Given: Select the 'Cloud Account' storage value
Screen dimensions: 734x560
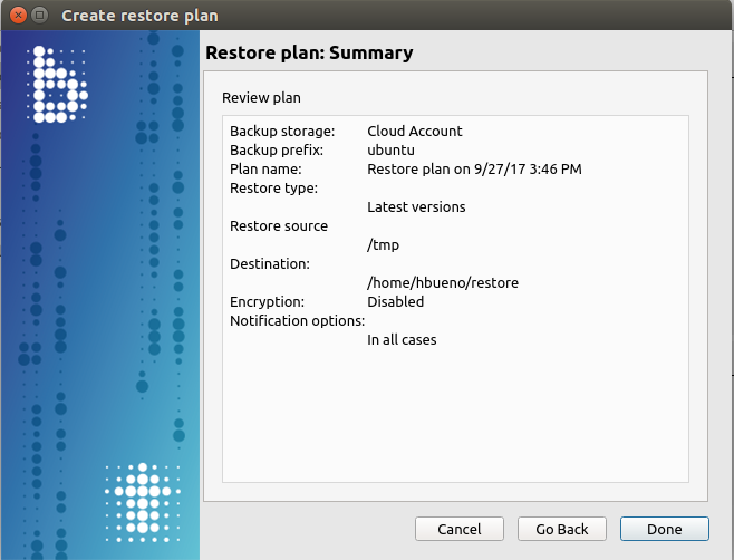Looking at the screenshot, I should click(x=414, y=131).
